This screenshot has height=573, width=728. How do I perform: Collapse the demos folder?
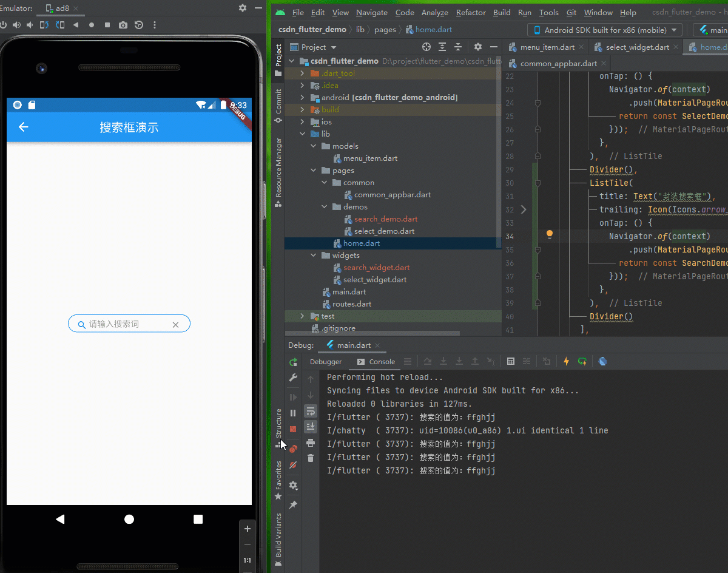pyautogui.click(x=325, y=207)
